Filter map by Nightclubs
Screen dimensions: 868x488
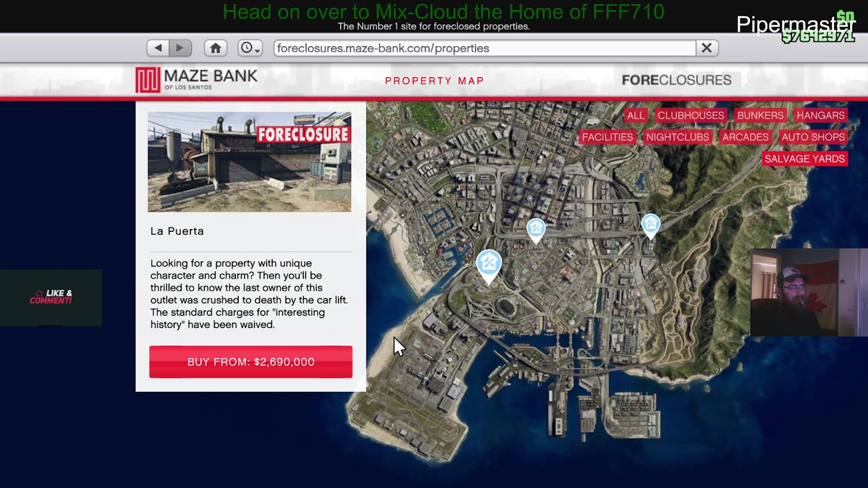click(677, 137)
